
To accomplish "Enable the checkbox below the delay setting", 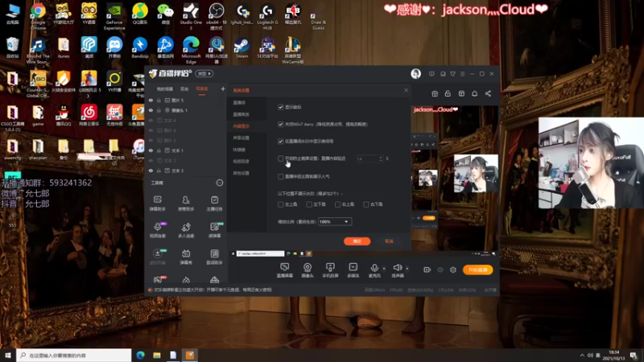I will click(280, 176).
